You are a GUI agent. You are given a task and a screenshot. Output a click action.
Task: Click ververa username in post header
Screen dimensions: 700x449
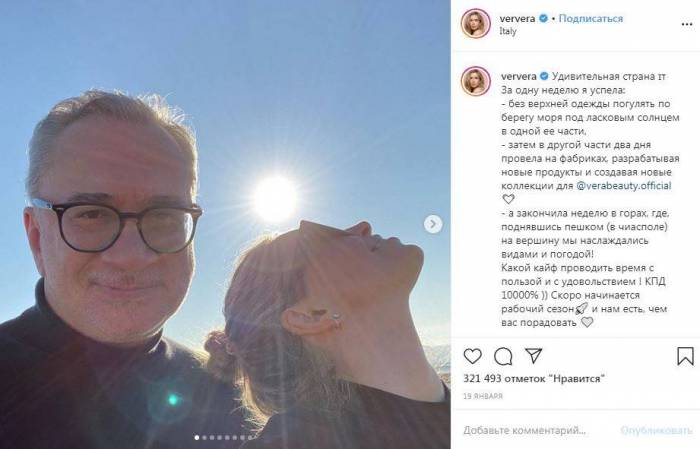click(518, 19)
